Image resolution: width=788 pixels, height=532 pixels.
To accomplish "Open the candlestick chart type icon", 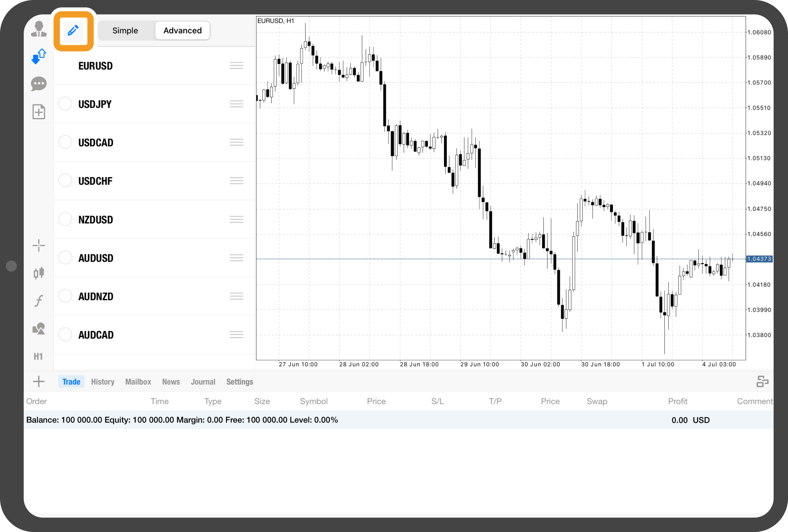I will tap(39, 273).
